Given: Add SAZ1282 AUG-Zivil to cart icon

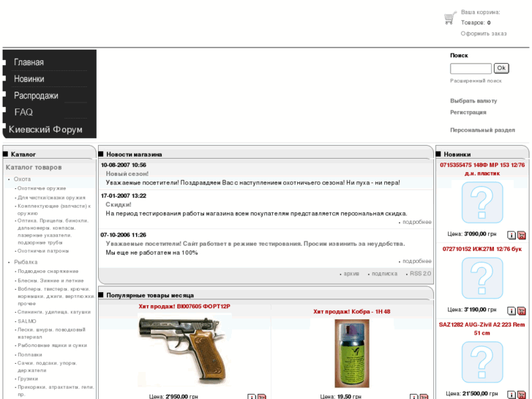Looking at the screenshot, I should 522,395.
